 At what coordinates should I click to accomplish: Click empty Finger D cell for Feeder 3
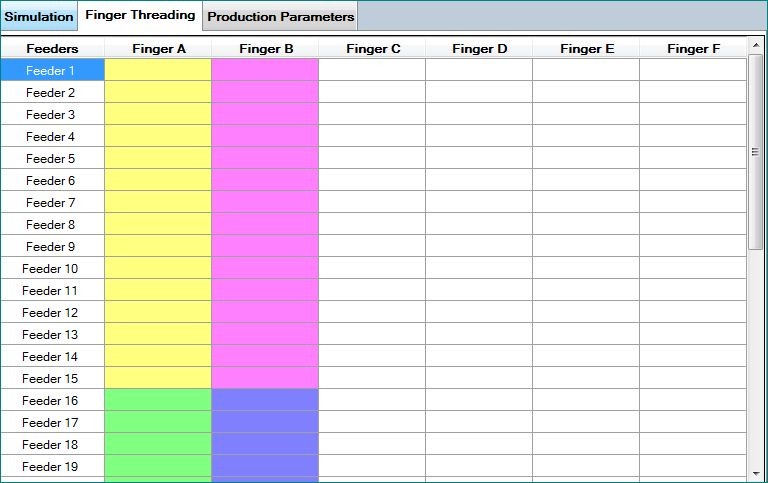coord(479,115)
